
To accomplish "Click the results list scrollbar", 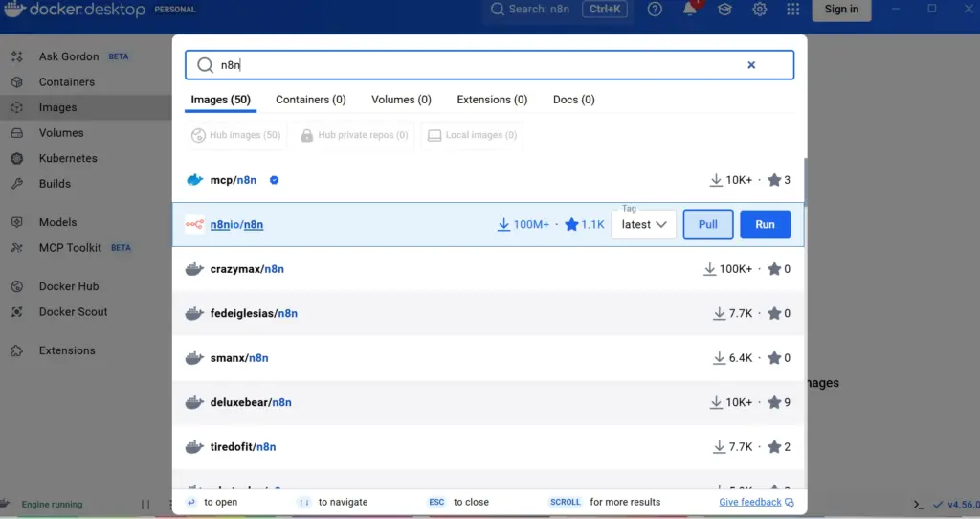I will (x=806, y=181).
